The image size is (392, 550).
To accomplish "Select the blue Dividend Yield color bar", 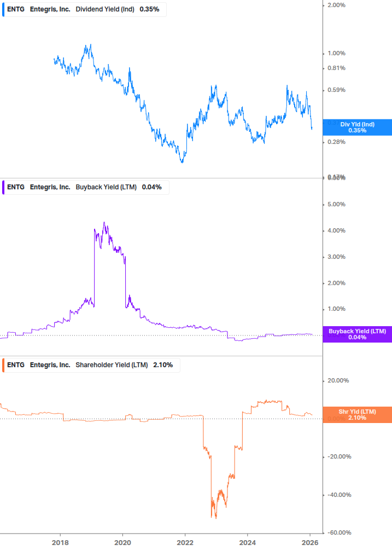I will tap(3, 9).
